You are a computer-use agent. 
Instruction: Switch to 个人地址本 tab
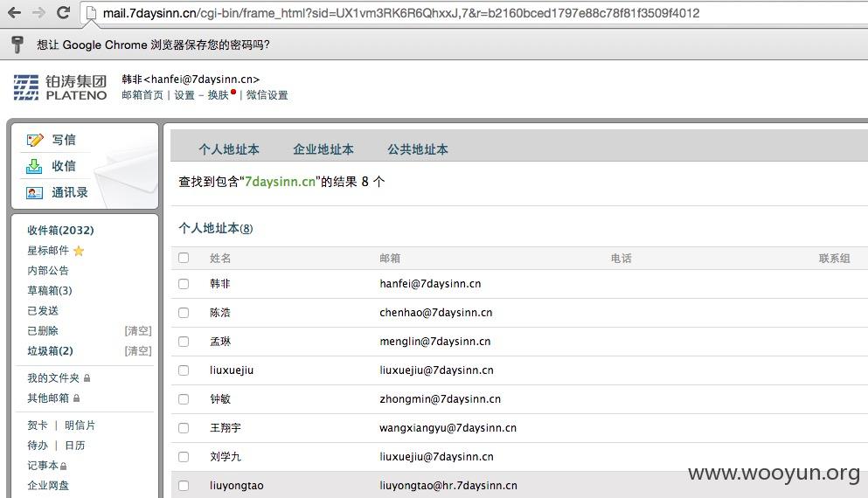click(229, 149)
